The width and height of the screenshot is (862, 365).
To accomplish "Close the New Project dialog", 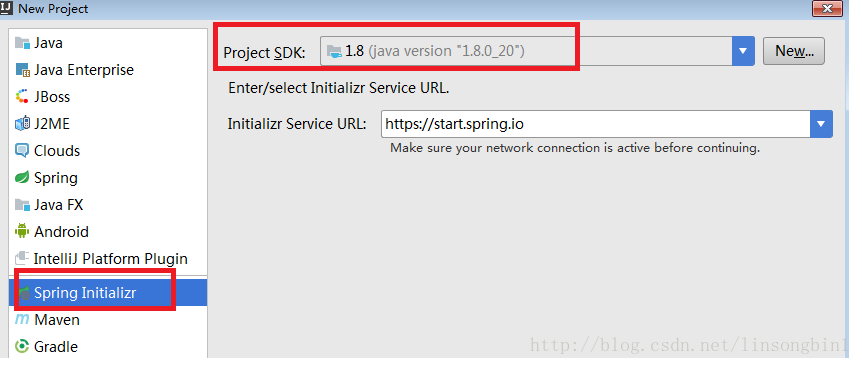I will point(827,8).
